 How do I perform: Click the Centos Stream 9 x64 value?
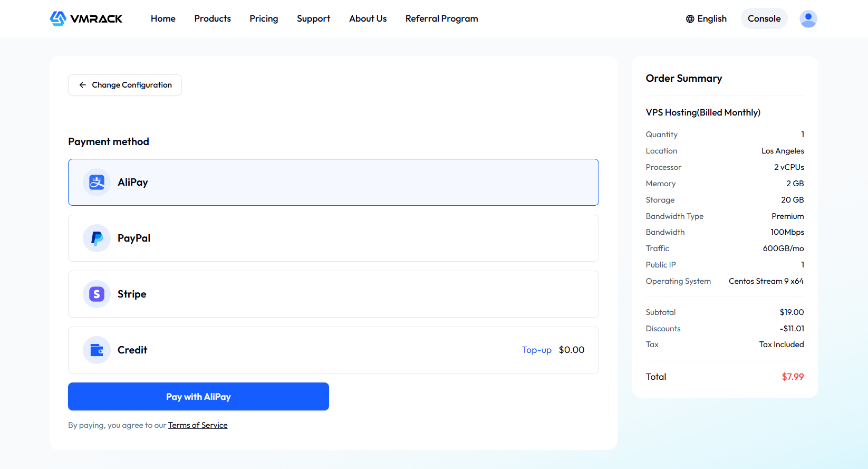(x=766, y=281)
